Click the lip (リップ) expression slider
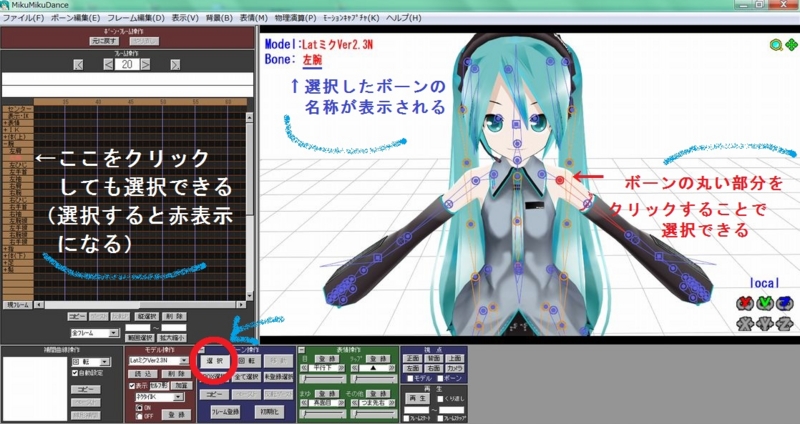Screen dimensions: 800x424 [374, 379]
